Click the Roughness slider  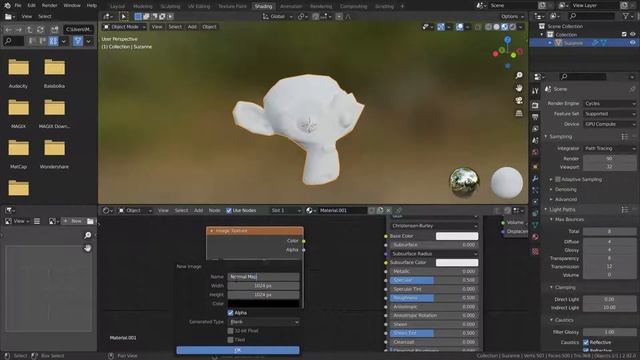pyautogui.click(x=434, y=298)
